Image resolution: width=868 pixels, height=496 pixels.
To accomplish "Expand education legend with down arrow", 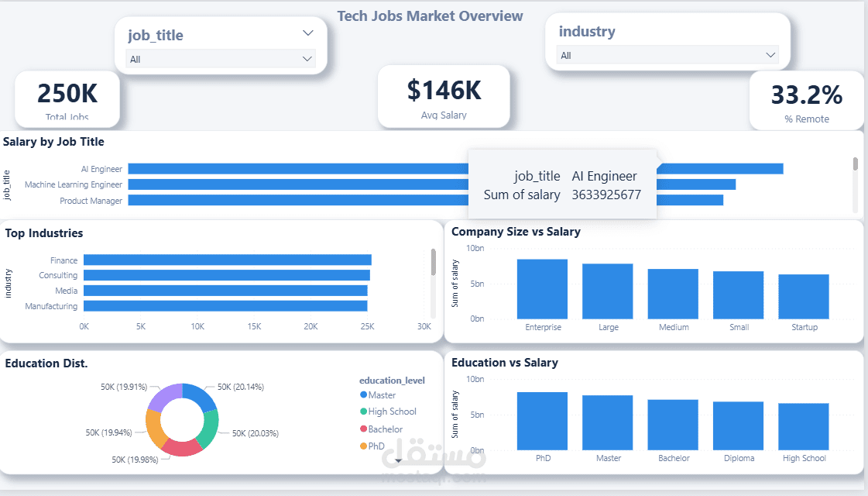I will [x=398, y=461].
